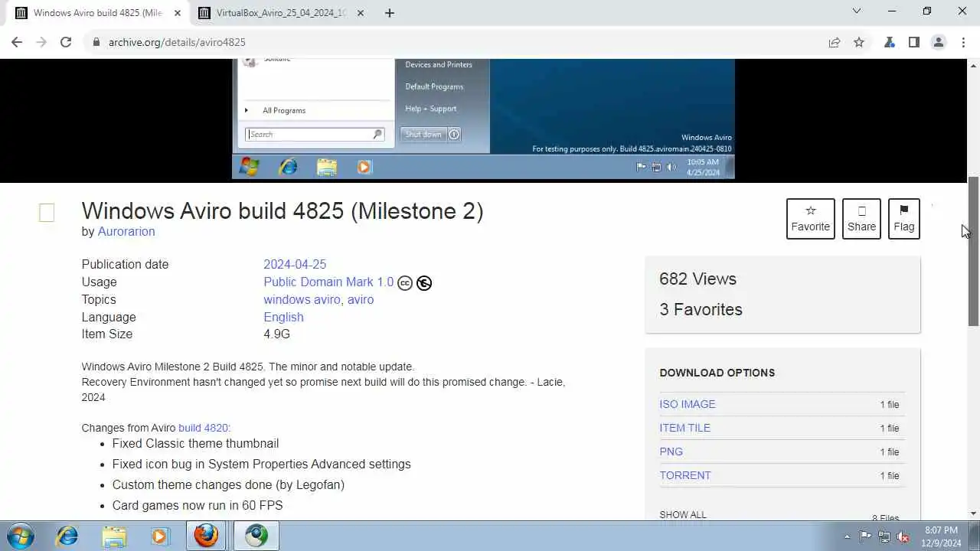Viewport: 980px width, 551px height.
Task: Open the Public Domain Mark 1.0 link
Action: [328, 282]
